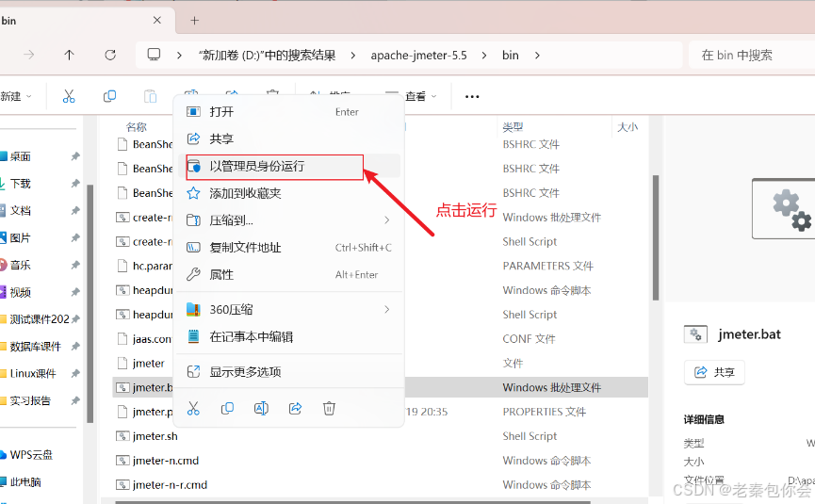
Task: Select 打开 from the context menu
Action: point(289,112)
